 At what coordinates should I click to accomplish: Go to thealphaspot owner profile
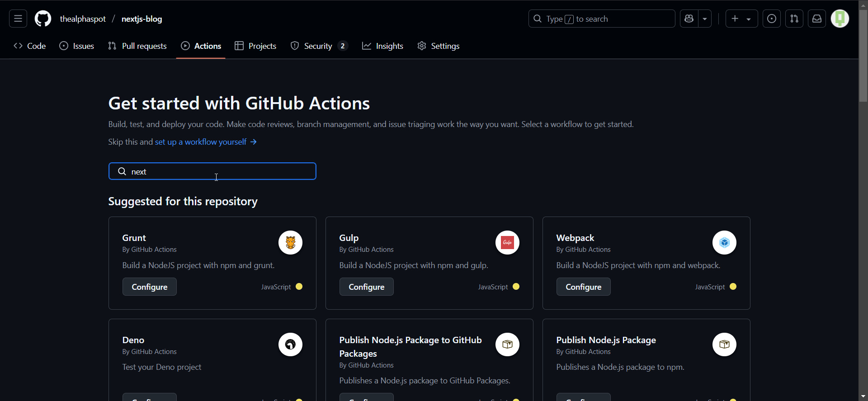[x=83, y=19]
